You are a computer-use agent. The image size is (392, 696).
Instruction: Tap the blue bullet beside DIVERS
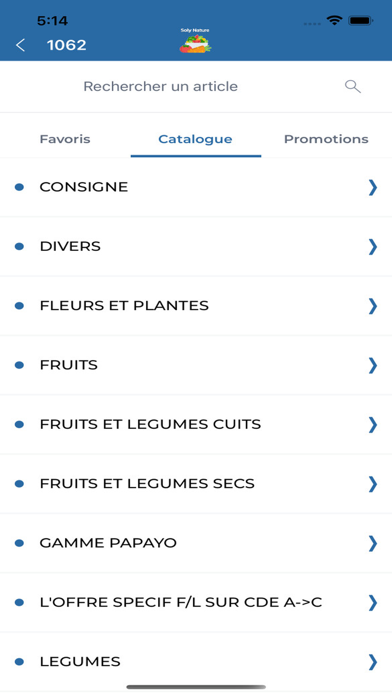pyautogui.click(x=19, y=246)
